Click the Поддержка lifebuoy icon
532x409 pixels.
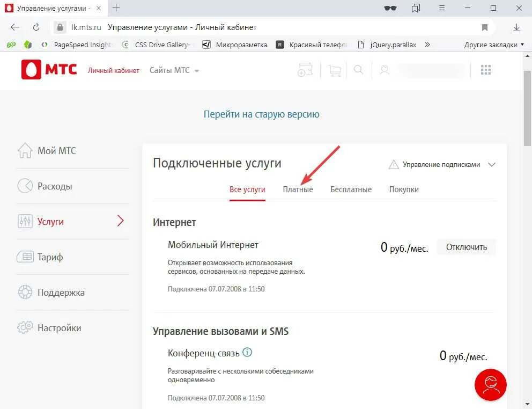point(25,292)
